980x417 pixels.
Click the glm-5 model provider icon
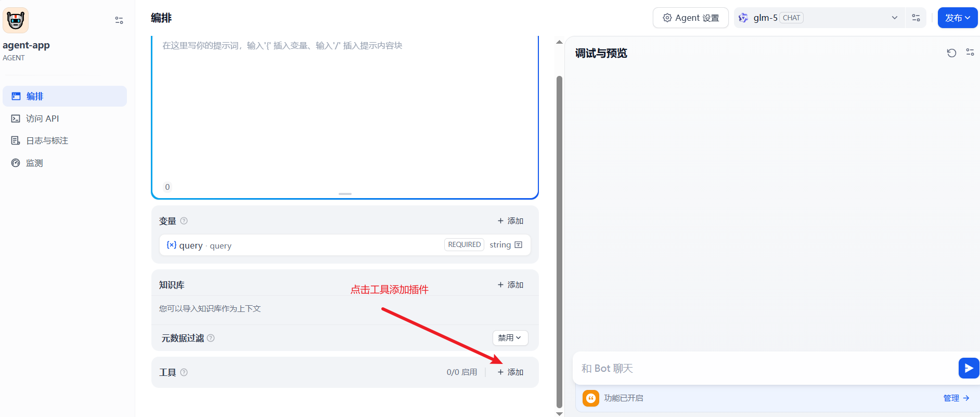click(x=743, y=18)
